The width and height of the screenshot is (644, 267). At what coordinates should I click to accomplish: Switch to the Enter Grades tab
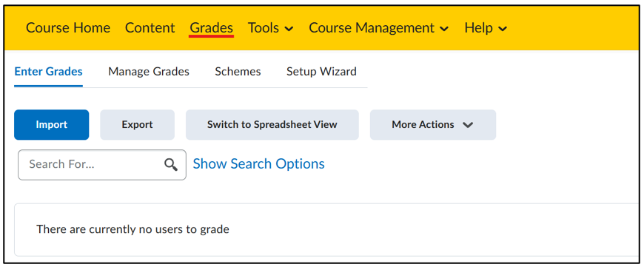[x=48, y=72]
